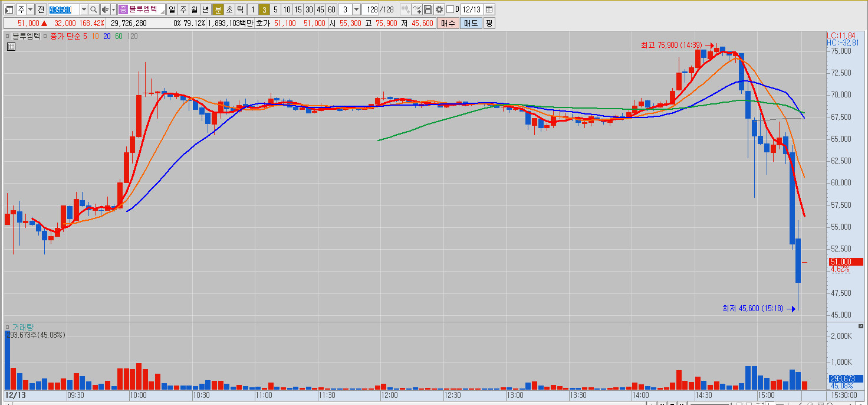Save chart with the floppy disk icon
The height and width of the screenshot is (405, 868).
(x=428, y=9)
